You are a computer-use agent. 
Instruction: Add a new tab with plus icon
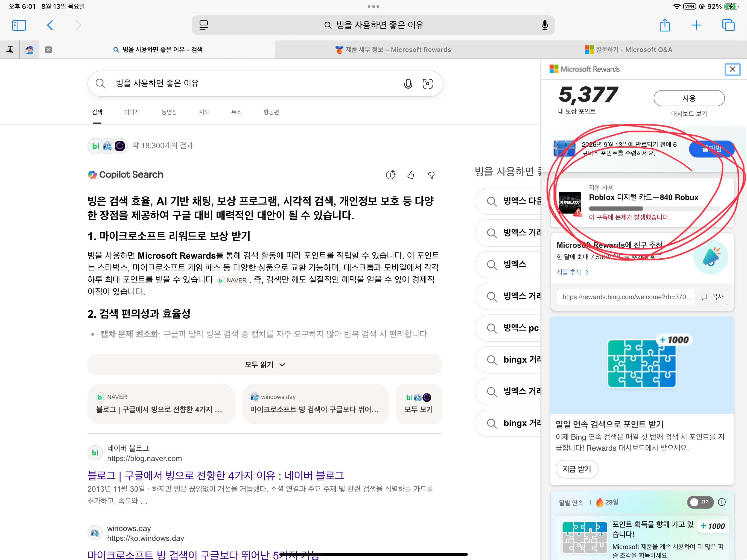(696, 25)
